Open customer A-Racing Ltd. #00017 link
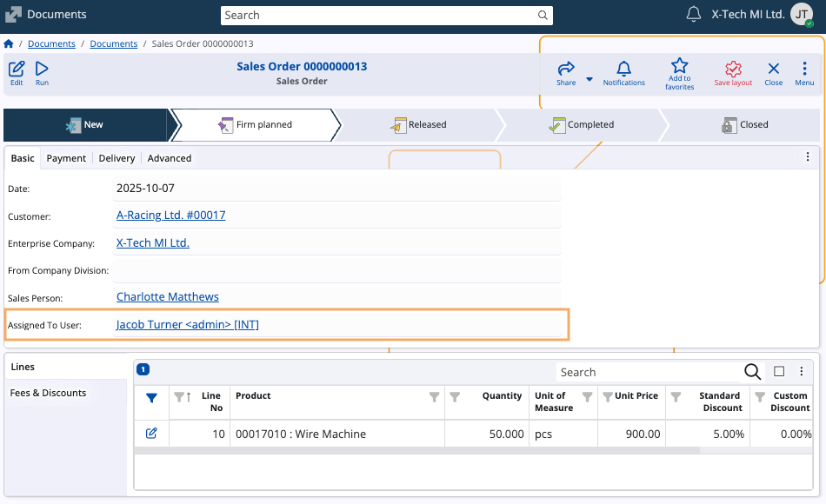Viewport: 826px width, 504px height. point(170,216)
